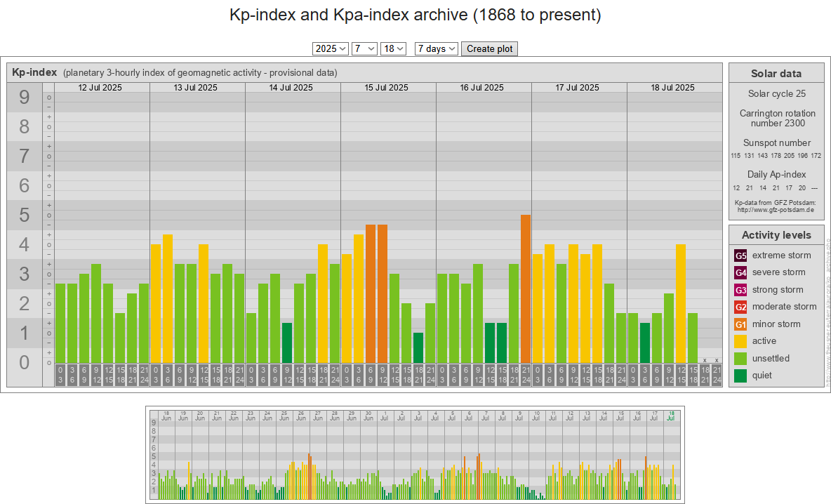Expand the day dropdown showing 18
831x504 pixels.
pos(393,48)
